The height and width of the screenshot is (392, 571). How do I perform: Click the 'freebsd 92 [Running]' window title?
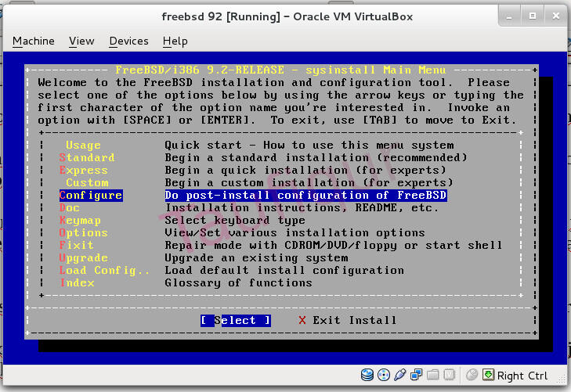pos(287,16)
